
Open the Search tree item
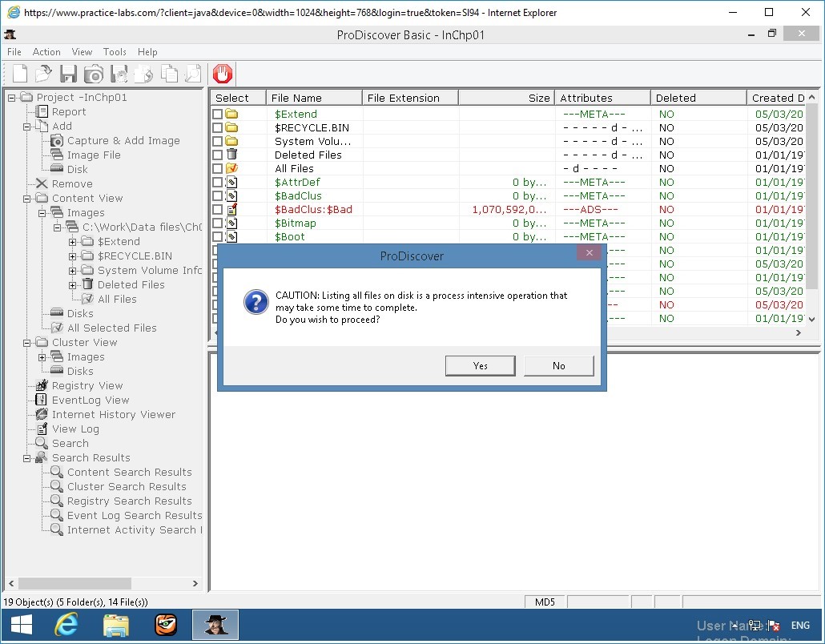[70, 443]
